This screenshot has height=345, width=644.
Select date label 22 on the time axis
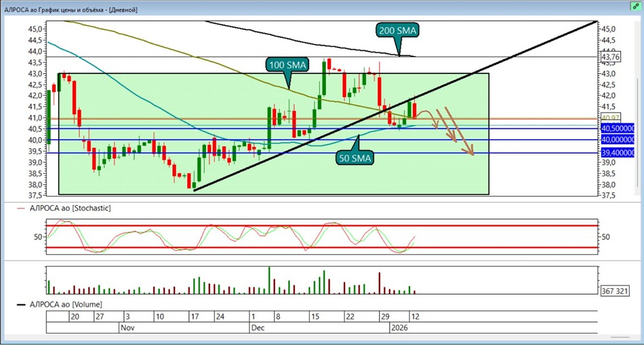pos(350,317)
